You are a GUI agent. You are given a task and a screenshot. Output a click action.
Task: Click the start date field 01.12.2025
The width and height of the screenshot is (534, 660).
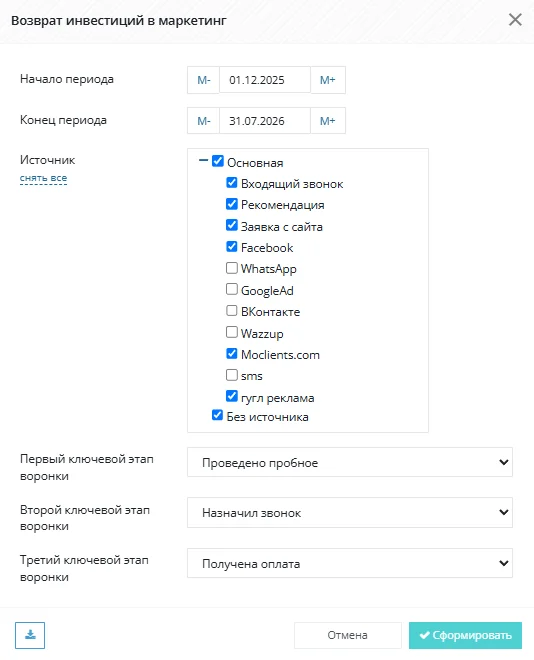pyautogui.click(x=265, y=80)
